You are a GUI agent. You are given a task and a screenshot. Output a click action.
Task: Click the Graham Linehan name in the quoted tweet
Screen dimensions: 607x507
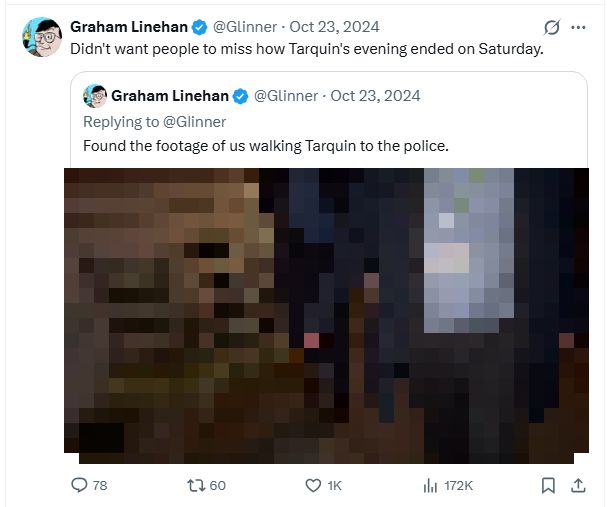170,96
